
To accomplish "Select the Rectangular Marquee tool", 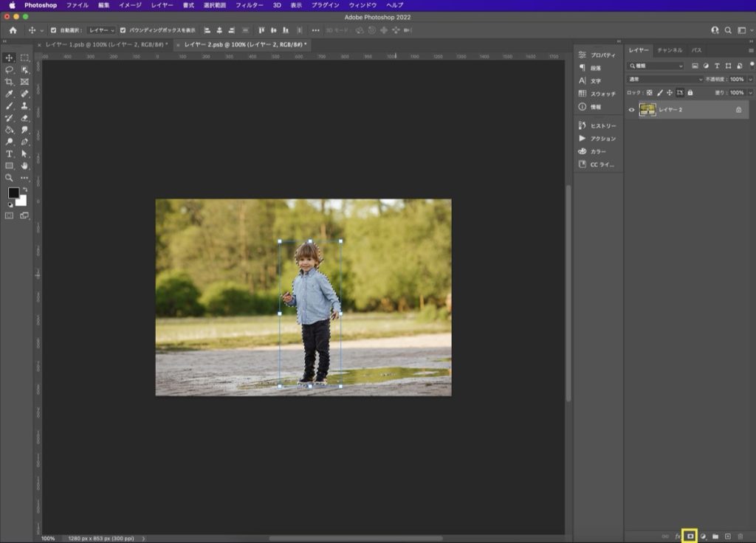I will (x=24, y=58).
